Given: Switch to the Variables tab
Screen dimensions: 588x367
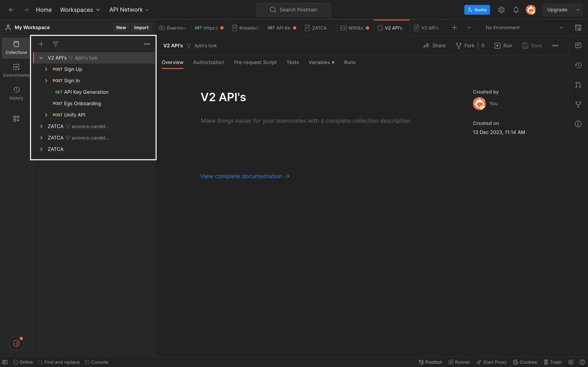Looking at the screenshot, I should [319, 62].
